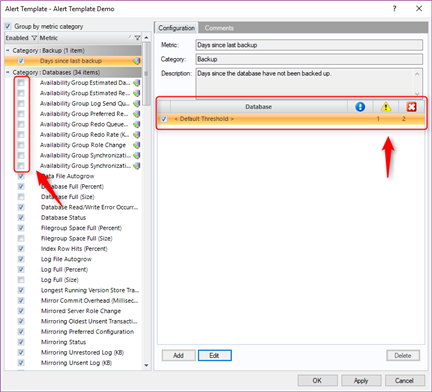
Task: Uncheck the Default Threshold row checkbox
Action: pos(164,119)
